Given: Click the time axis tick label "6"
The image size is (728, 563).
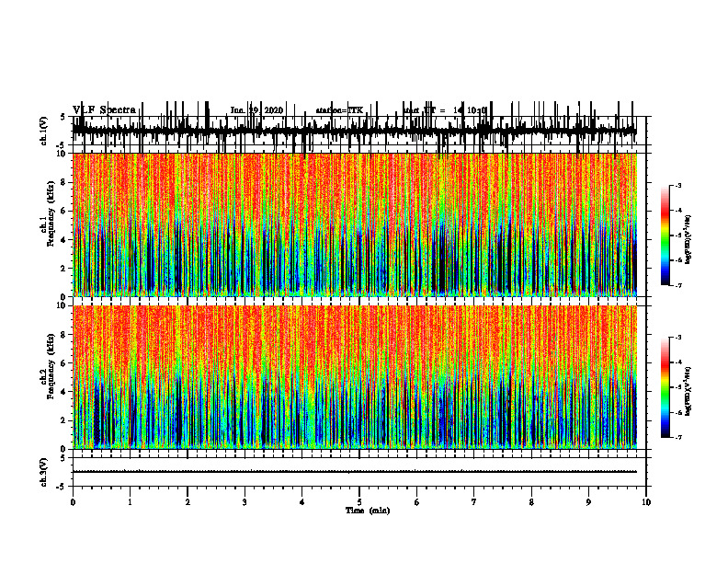Looking at the screenshot, I should click(417, 502).
